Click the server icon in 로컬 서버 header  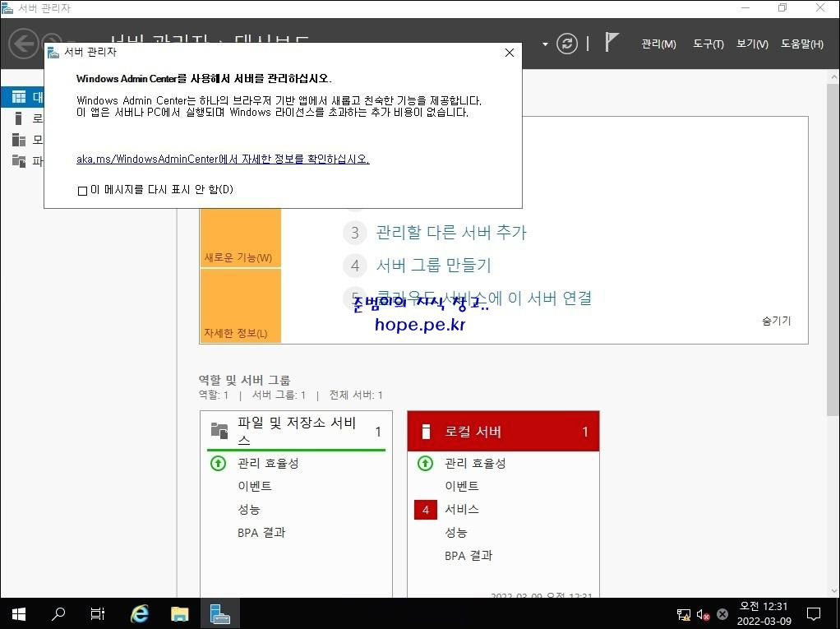pyautogui.click(x=426, y=432)
